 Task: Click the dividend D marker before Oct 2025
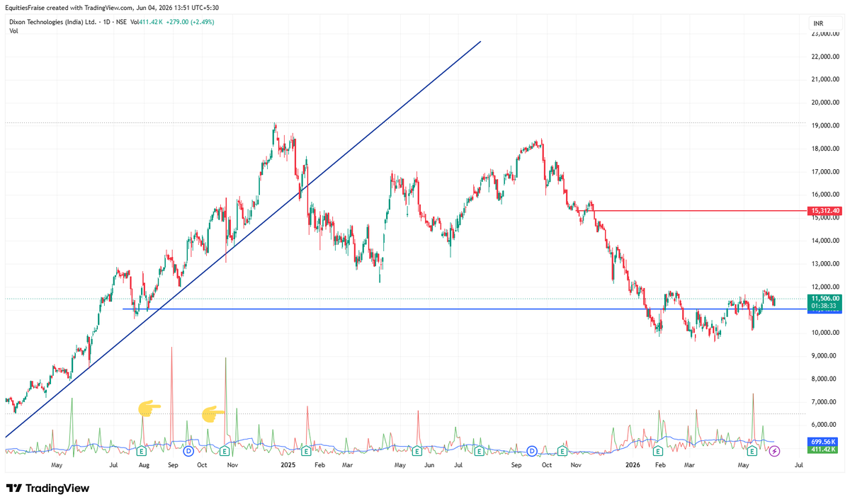coord(531,450)
